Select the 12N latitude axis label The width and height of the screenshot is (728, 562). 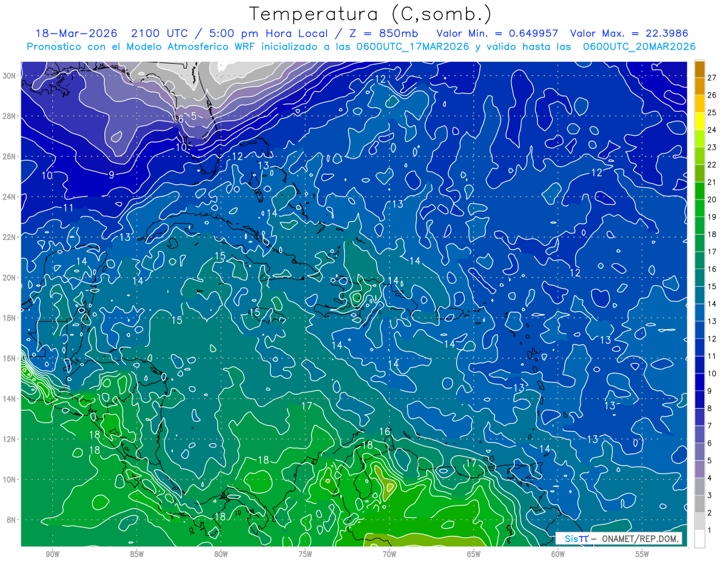click(10, 439)
